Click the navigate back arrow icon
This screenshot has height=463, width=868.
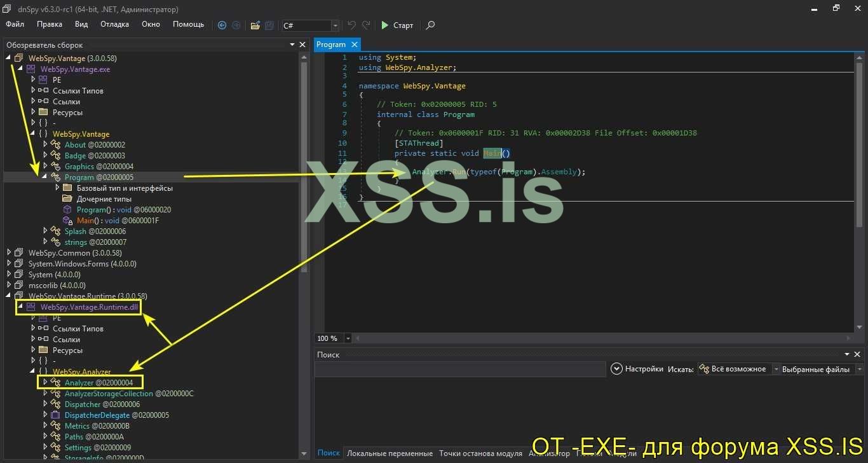pos(222,25)
